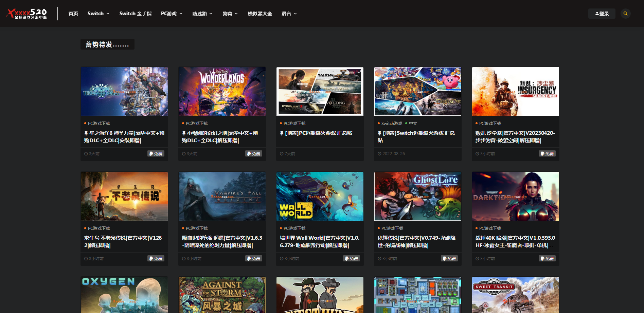Open the 战锤40K 暗潮 post title
This screenshot has height=313, width=644.
tap(515, 242)
